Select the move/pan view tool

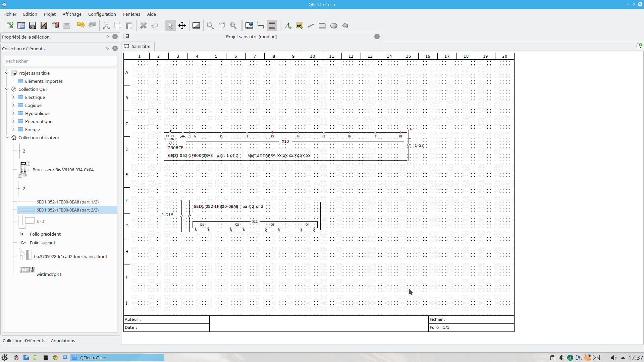[x=182, y=25]
